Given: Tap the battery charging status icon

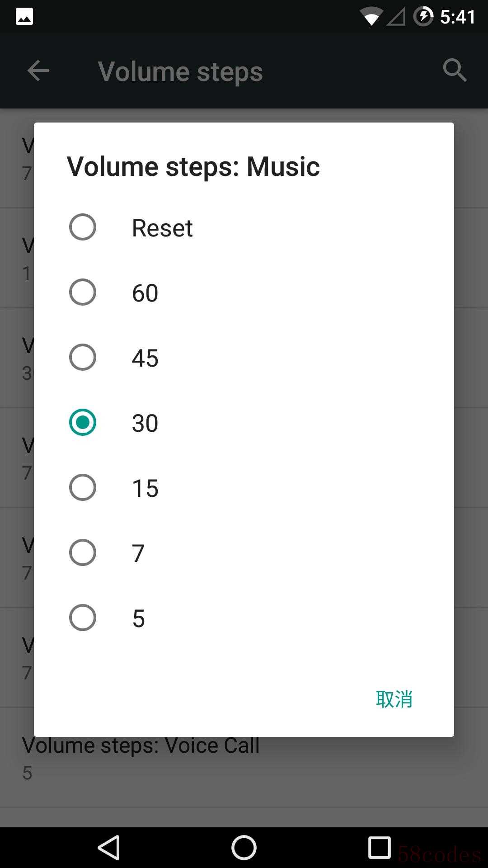Looking at the screenshot, I should [x=423, y=17].
